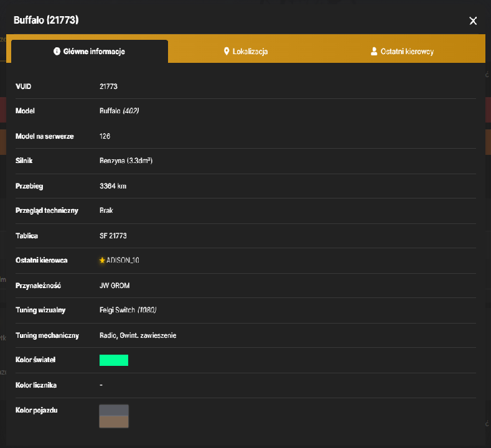Select the mileage value 3364 km
The height and width of the screenshot is (448, 491).
coord(113,186)
